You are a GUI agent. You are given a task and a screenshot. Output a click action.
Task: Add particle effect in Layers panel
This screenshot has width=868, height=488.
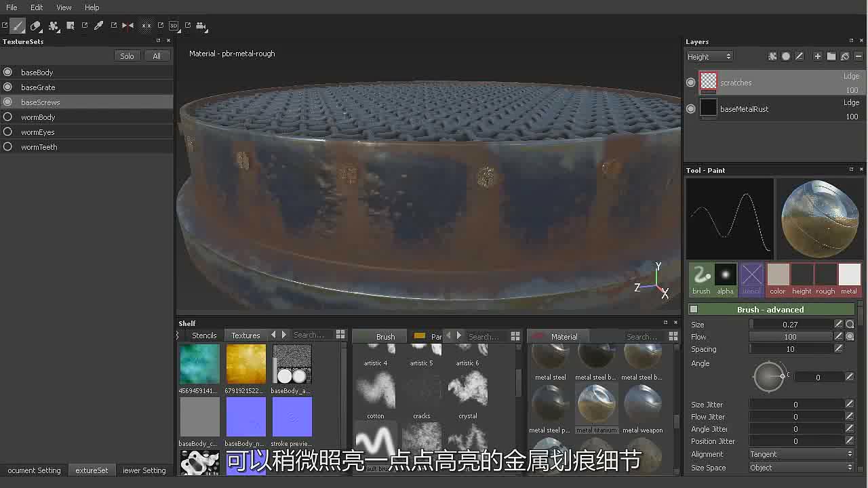(x=772, y=56)
